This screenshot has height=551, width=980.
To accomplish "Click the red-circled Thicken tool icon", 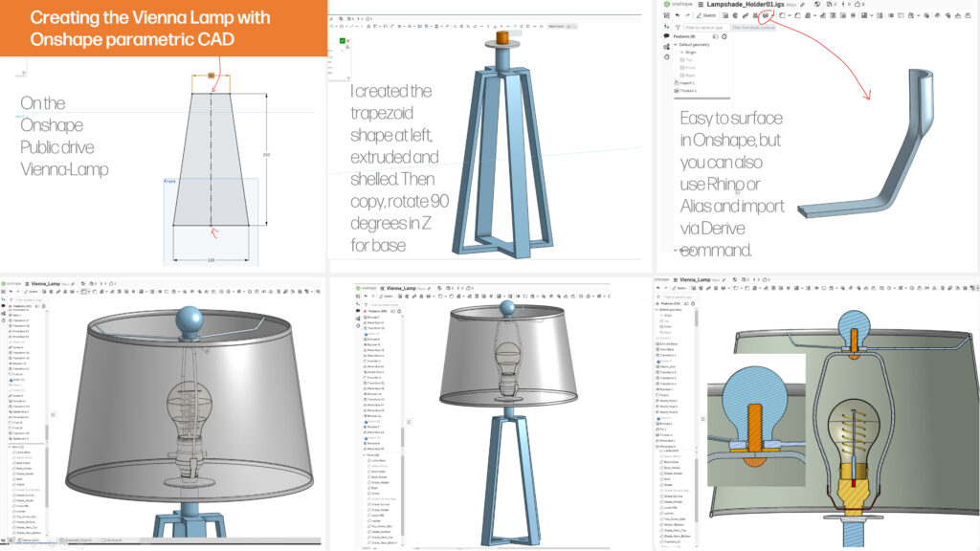I will pyautogui.click(x=767, y=15).
